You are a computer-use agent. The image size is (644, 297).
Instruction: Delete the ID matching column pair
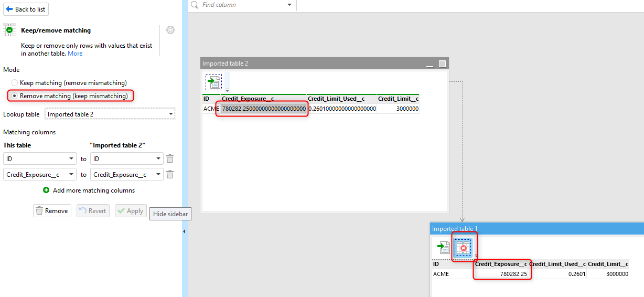pyautogui.click(x=170, y=158)
